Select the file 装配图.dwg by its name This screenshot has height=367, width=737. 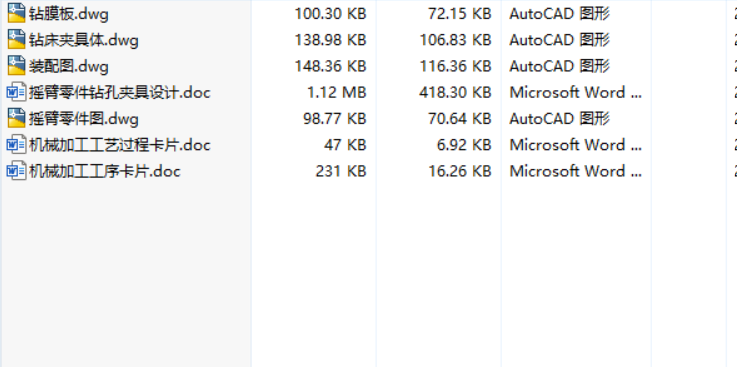tap(69, 66)
